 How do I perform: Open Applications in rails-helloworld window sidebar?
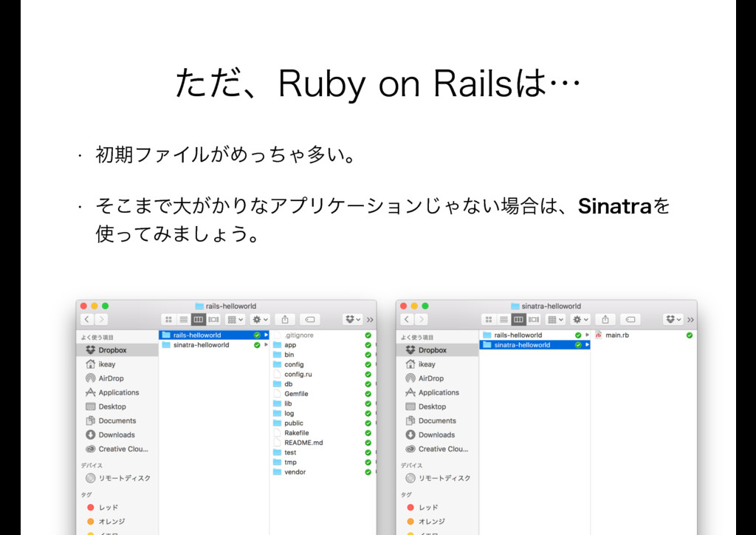[117, 392]
